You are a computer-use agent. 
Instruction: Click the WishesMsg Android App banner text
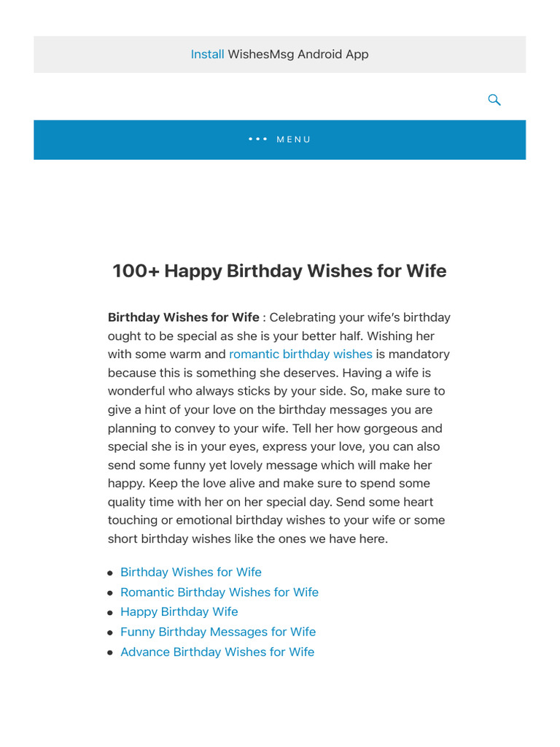click(298, 54)
